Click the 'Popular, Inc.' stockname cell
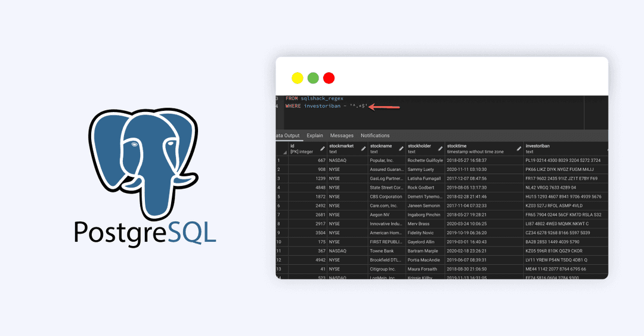Image resolution: width=644 pixels, height=336 pixels. [385, 160]
